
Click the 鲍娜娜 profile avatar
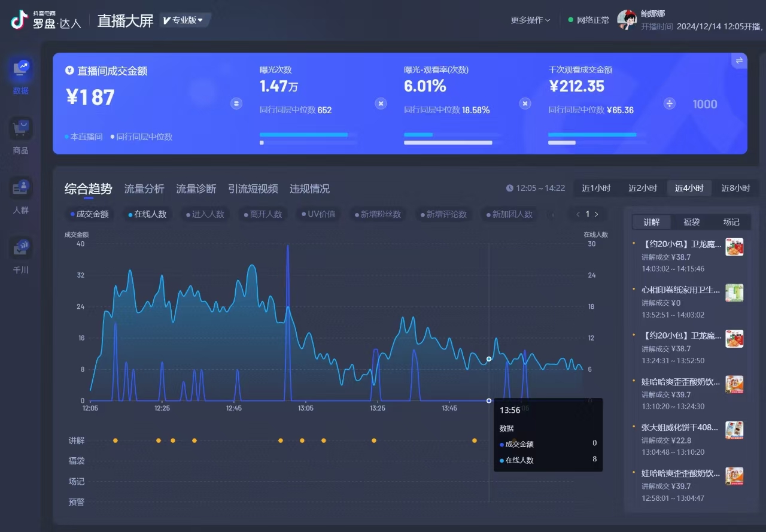[627, 20]
